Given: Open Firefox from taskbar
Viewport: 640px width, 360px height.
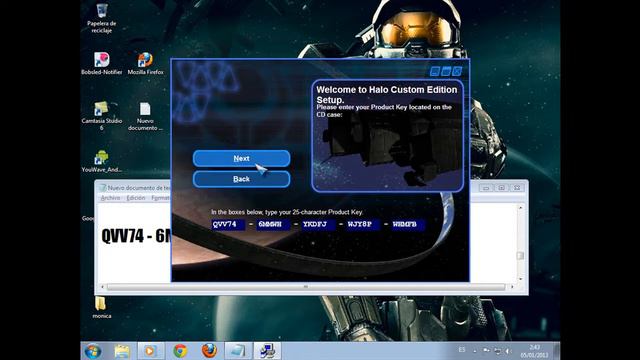Looking at the screenshot, I should click(x=209, y=351).
